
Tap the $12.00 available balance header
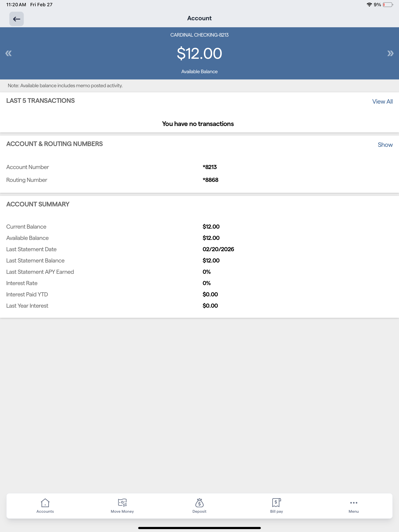click(199, 53)
